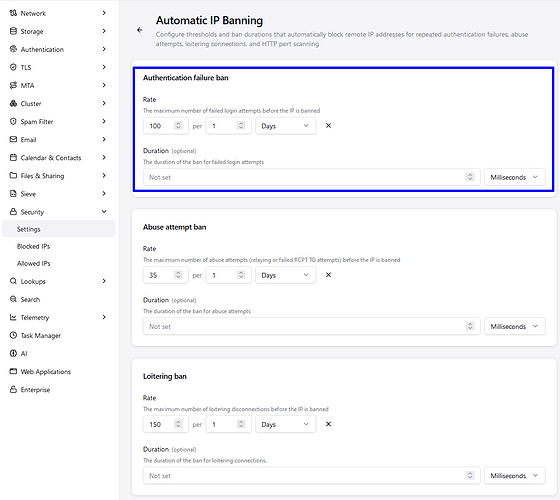Click the loitering period count field
Viewport: 560px width, 500px height.
[x=229, y=424]
